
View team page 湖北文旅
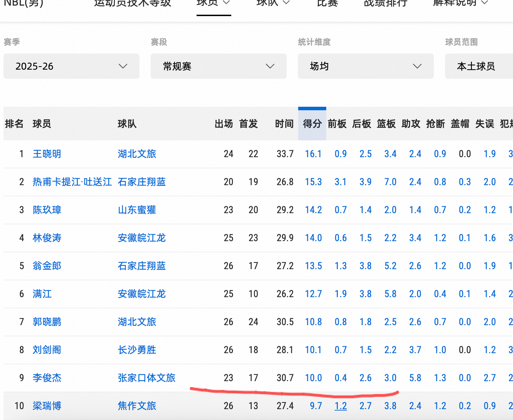pyautogui.click(x=137, y=154)
